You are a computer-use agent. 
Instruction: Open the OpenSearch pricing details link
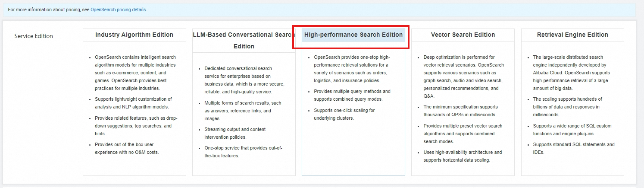118,10
